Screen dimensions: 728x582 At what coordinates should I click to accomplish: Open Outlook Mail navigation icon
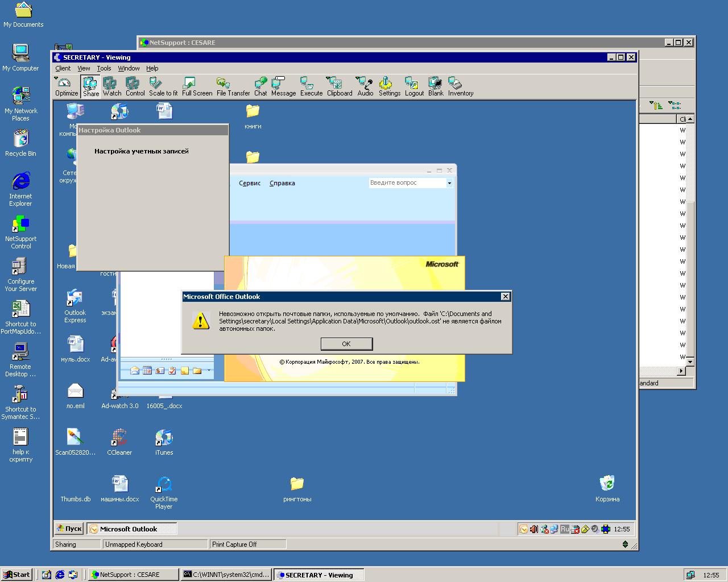tap(135, 371)
